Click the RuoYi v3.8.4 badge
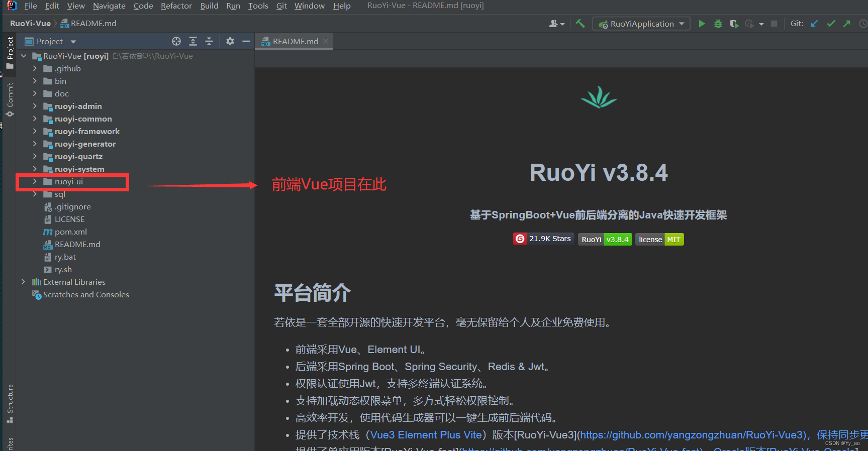868x451 pixels. (x=605, y=240)
